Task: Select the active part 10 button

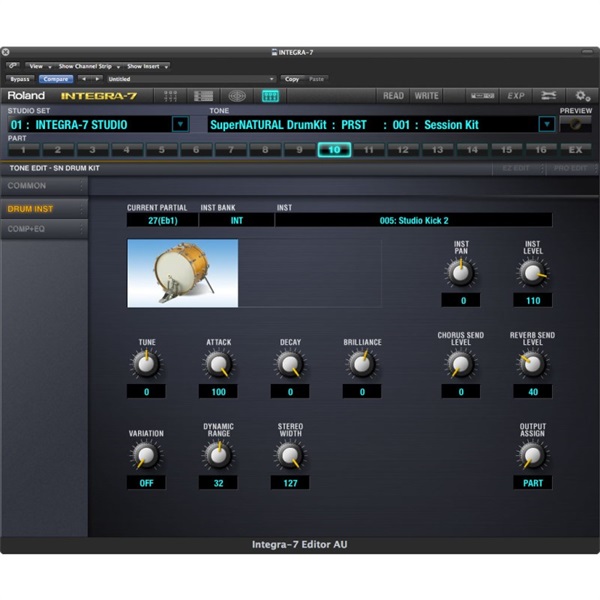Action: click(x=334, y=150)
